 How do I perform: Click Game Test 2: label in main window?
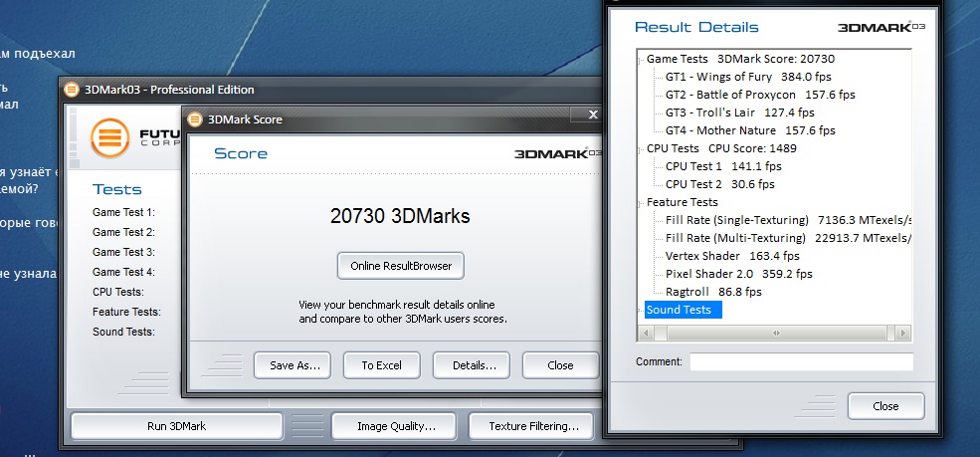tap(123, 232)
